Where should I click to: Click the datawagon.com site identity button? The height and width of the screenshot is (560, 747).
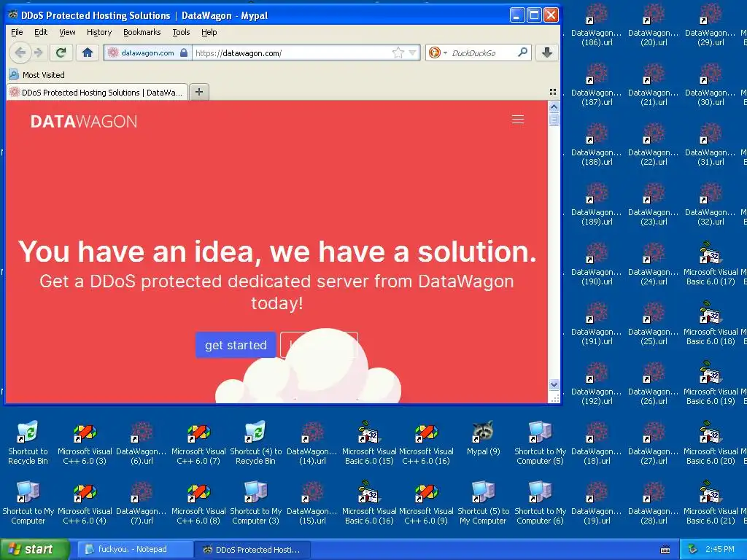click(147, 52)
